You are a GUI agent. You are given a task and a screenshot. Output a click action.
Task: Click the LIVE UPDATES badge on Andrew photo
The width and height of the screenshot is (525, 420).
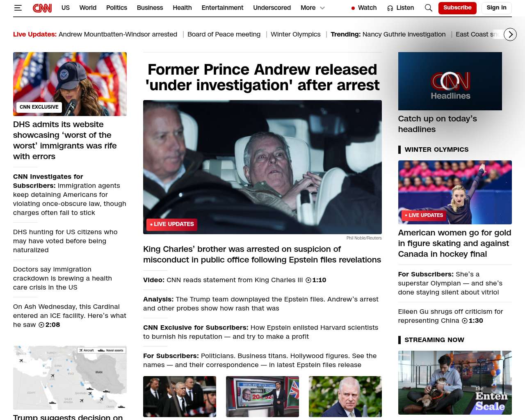[172, 224]
